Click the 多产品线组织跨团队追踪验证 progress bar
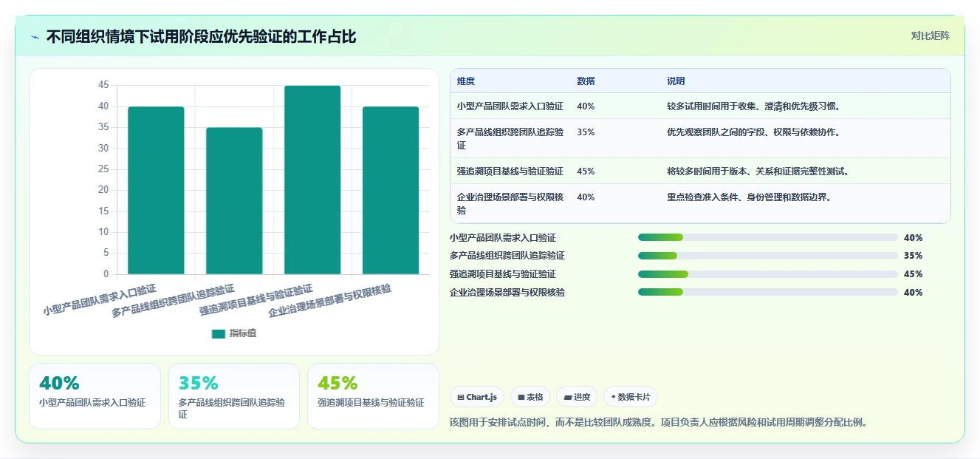 pyautogui.click(x=768, y=256)
